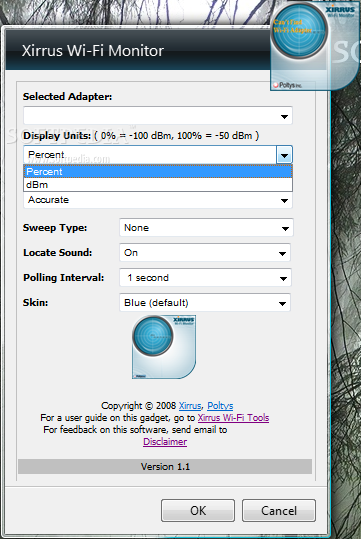361x539 pixels.
Task: Dismiss the dialog with Cancel
Action: point(279,510)
